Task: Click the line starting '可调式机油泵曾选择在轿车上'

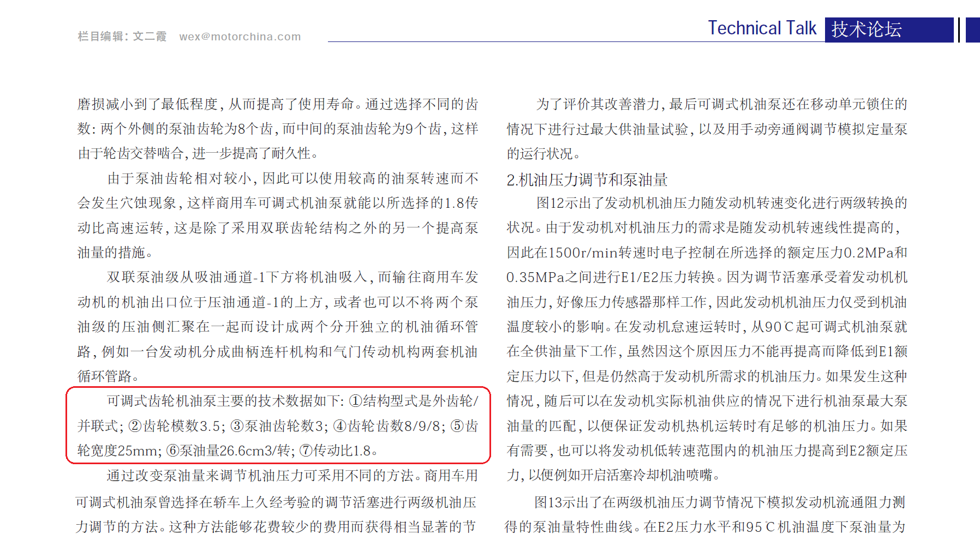Action: tap(276, 502)
